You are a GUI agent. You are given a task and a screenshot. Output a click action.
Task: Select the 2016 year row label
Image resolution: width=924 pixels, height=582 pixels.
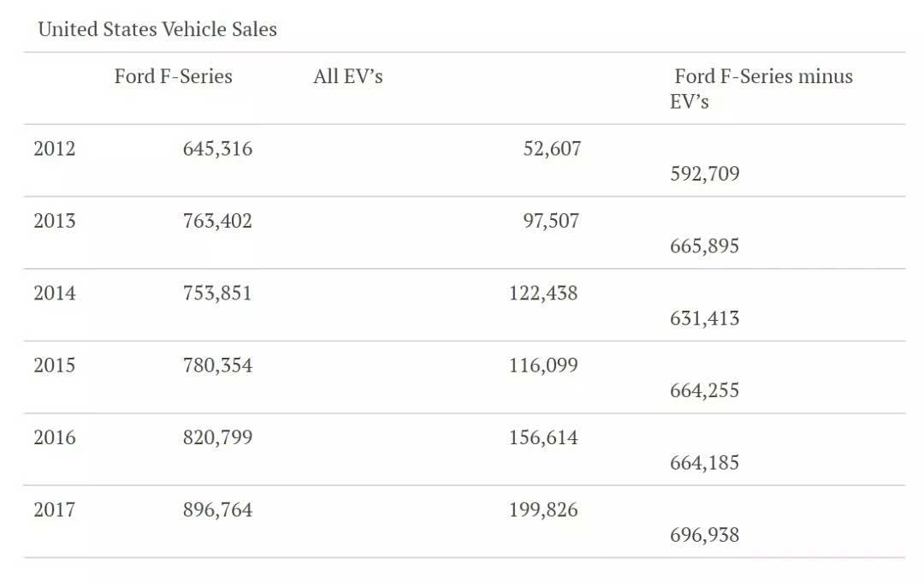tap(55, 438)
